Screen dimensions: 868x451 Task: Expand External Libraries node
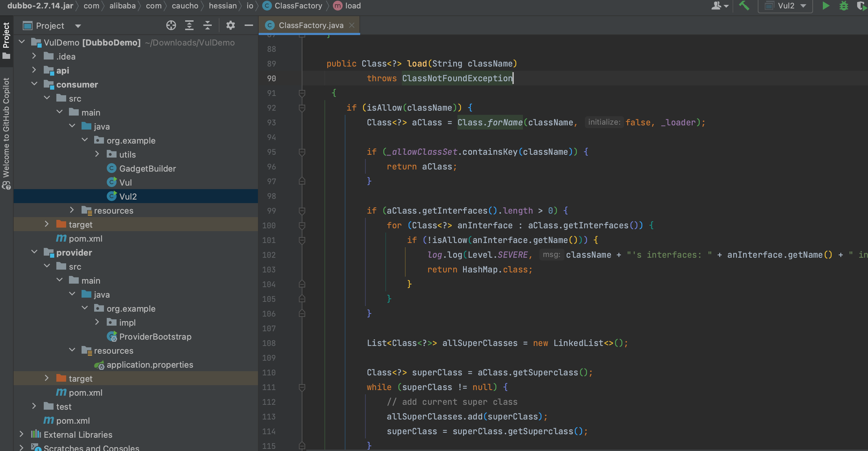pyautogui.click(x=22, y=434)
